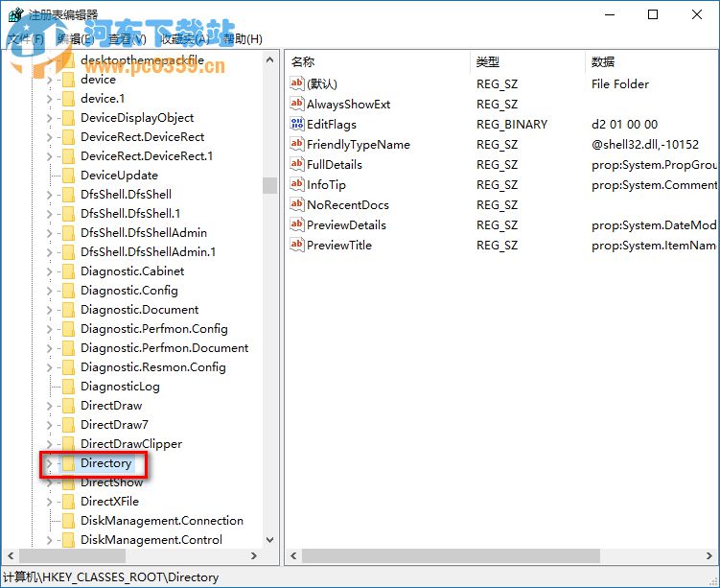Click the folder icon of DirectXFile key
The image size is (720, 588).
[x=68, y=502]
